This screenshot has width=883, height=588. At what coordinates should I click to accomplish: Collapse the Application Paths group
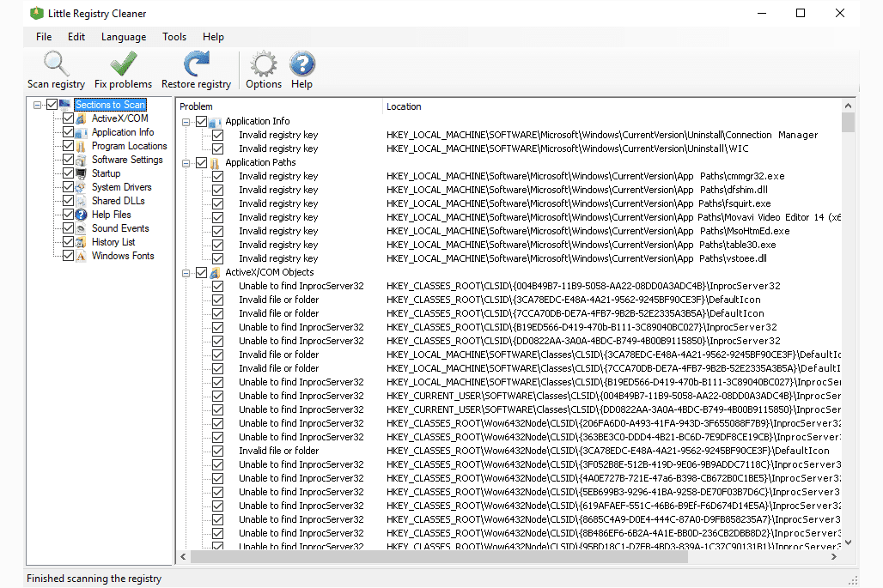(186, 162)
